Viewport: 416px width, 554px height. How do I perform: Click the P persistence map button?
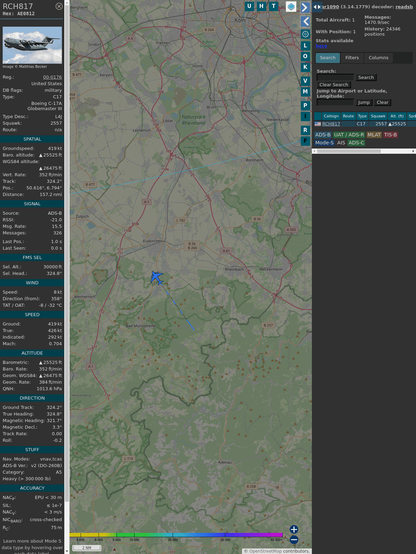(x=305, y=105)
